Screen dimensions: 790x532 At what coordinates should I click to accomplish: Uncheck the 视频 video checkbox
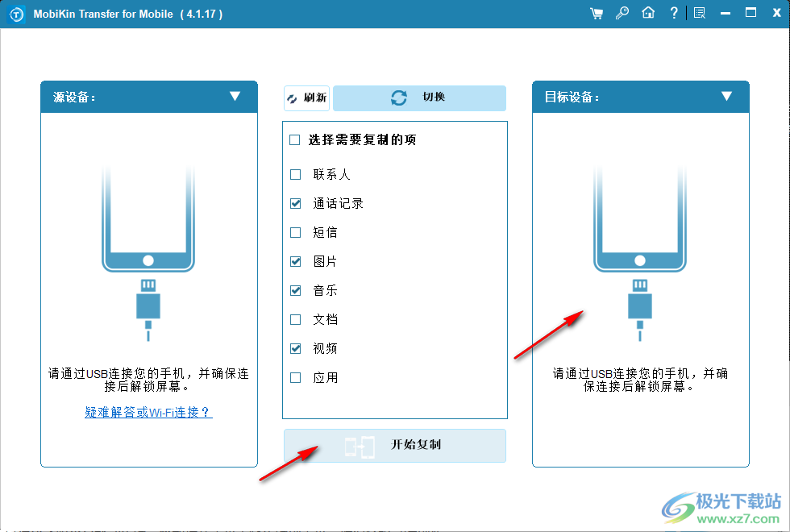(x=295, y=348)
